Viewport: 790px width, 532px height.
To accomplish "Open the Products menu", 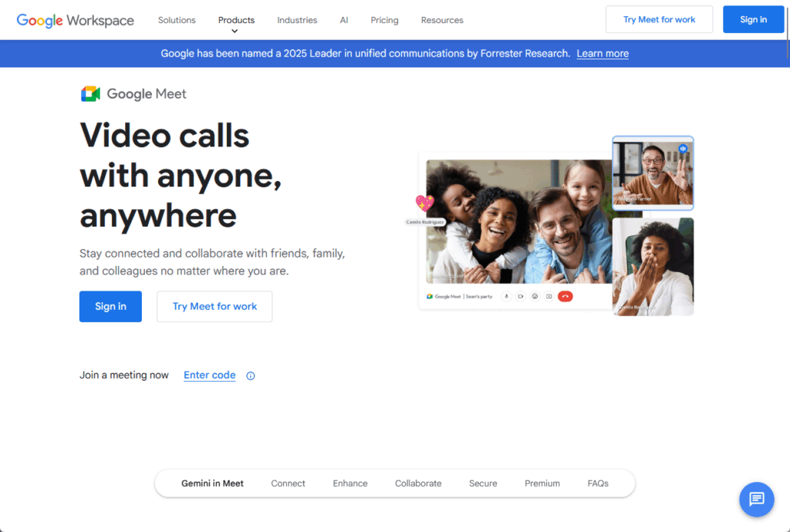I will 236,20.
